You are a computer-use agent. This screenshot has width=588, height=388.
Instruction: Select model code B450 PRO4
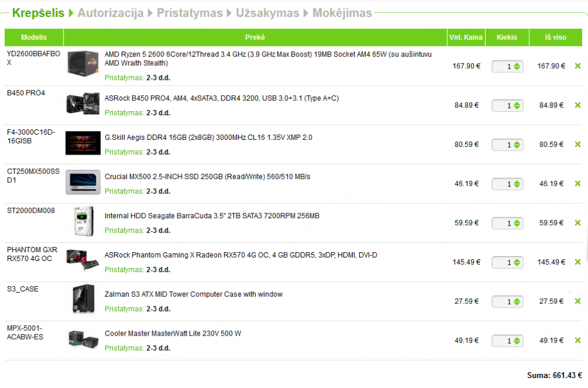pyautogui.click(x=26, y=93)
